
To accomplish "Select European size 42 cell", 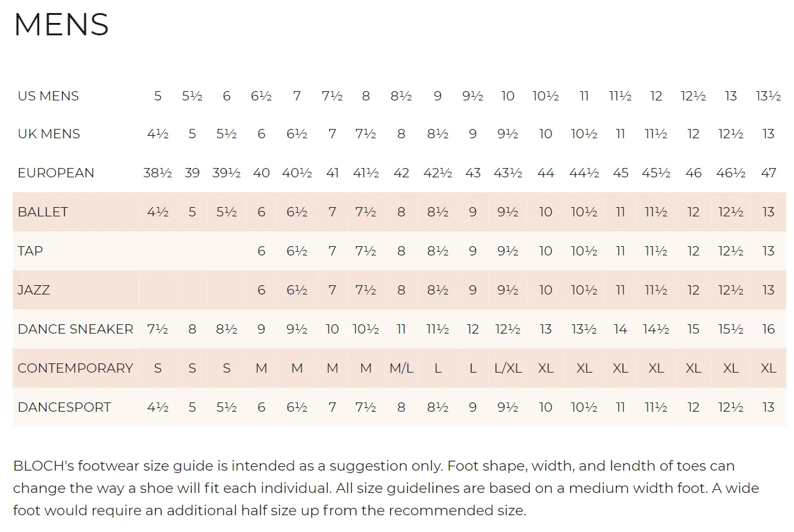I will tap(401, 173).
